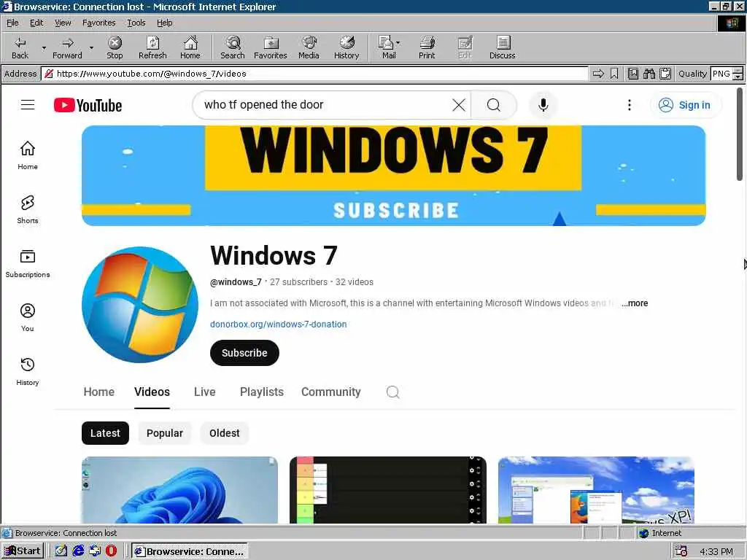
Task: Open Shorts in the sidebar
Action: point(28,209)
